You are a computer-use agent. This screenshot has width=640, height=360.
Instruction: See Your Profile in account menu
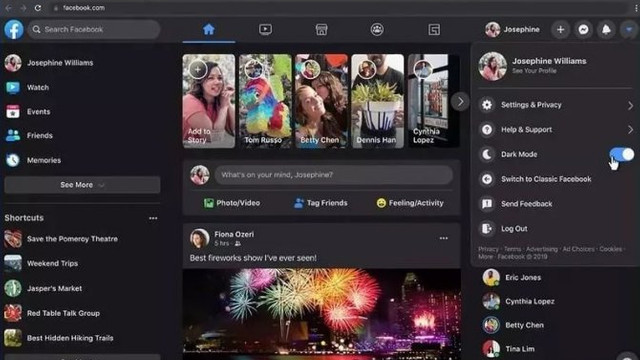click(534, 71)
